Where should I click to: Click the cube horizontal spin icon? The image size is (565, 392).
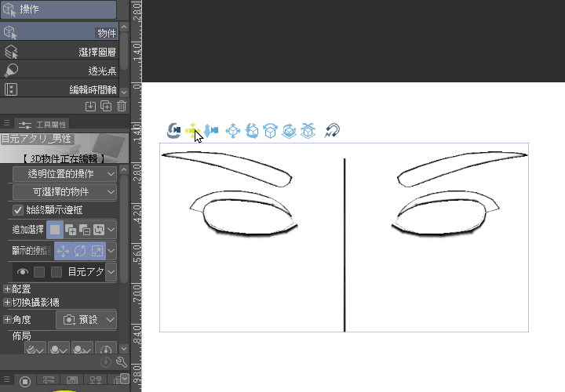[x=289, y=130]
